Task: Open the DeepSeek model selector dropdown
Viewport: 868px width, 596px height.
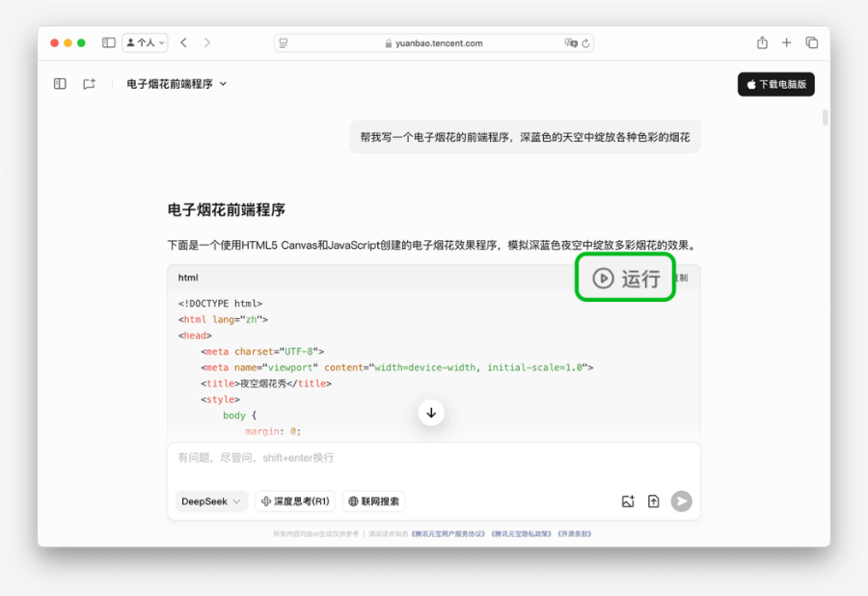Action: (x=210, y=501)
